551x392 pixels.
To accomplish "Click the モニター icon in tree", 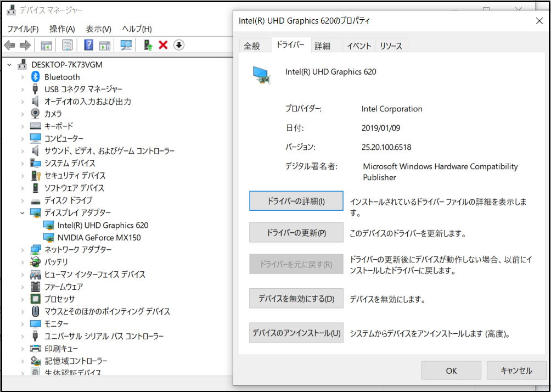I will pyautogui.click(x=35, y=324).
